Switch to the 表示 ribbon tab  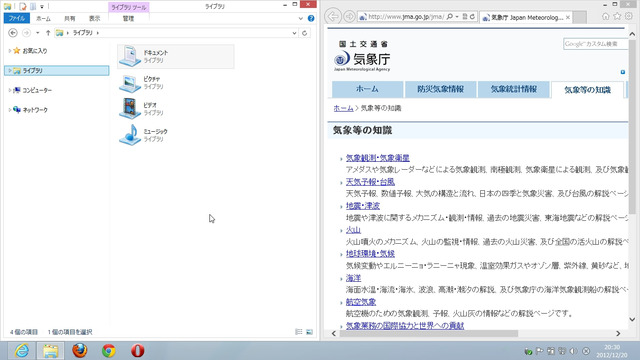(95, 18)
